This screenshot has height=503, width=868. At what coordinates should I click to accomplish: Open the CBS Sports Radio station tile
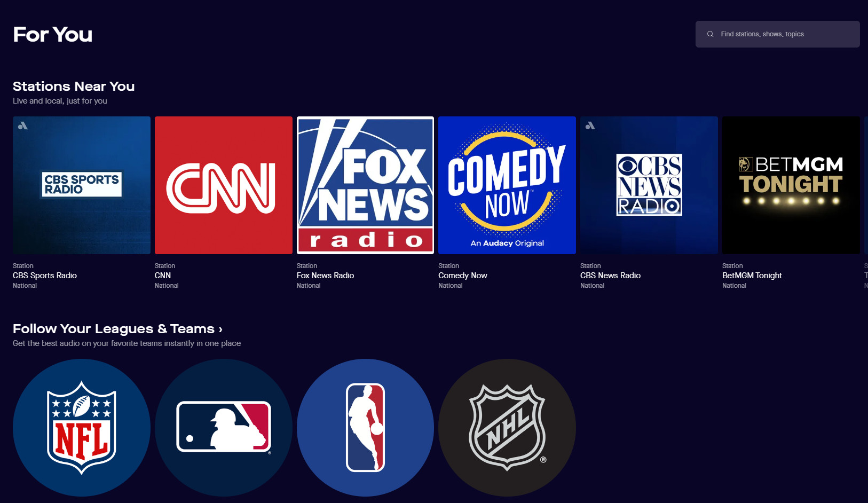coord(82,185)
